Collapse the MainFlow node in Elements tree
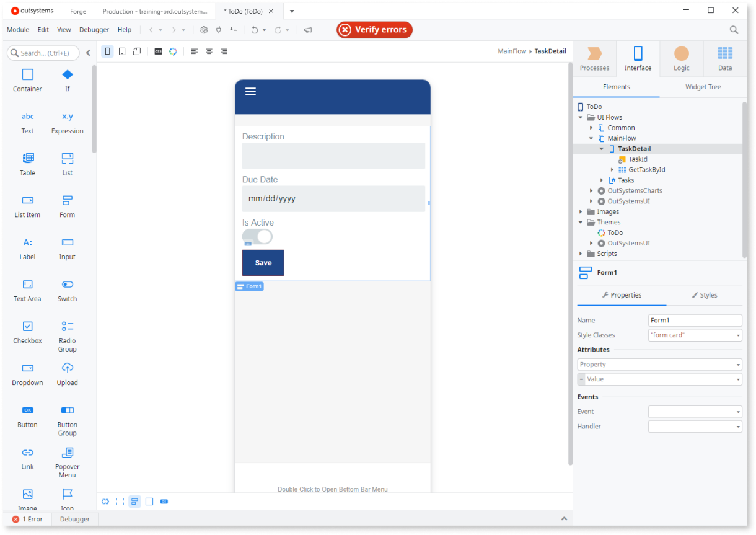This screenshot has height=535, width=756. [591, 138]
